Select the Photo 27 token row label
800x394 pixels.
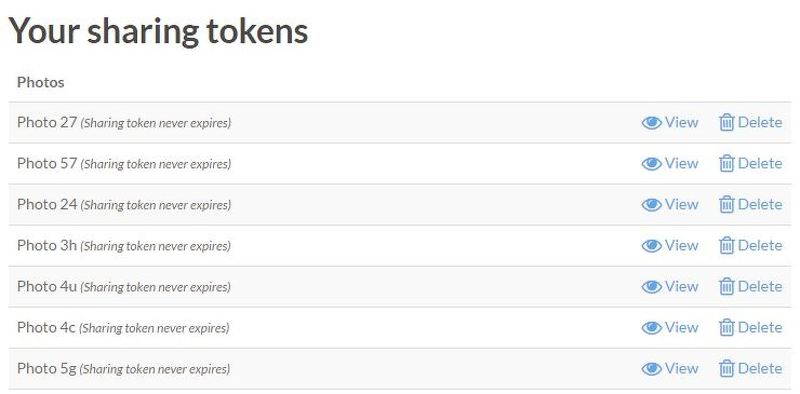point(47,122)
